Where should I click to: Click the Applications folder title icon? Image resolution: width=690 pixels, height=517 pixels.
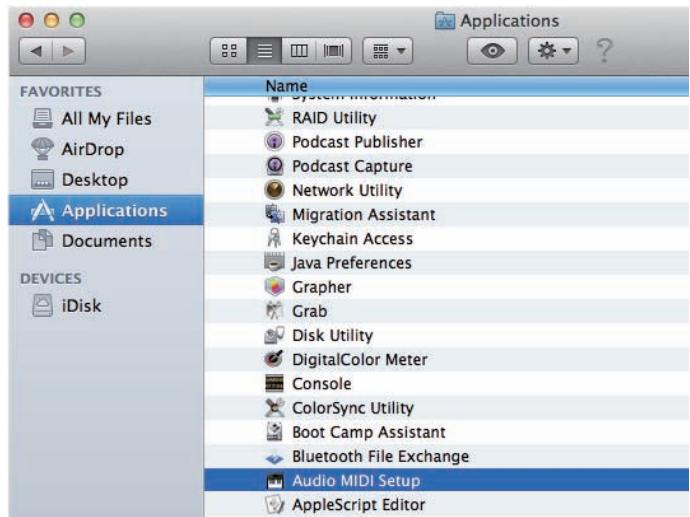click(444, 21)
